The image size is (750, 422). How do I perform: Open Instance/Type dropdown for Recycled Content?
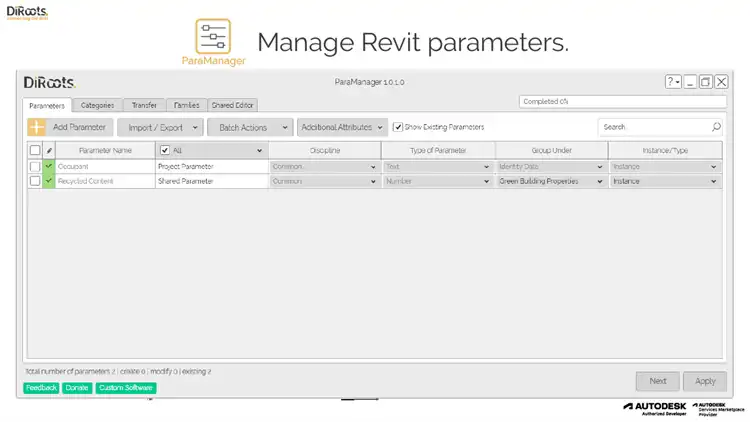(x=665, y=181)
